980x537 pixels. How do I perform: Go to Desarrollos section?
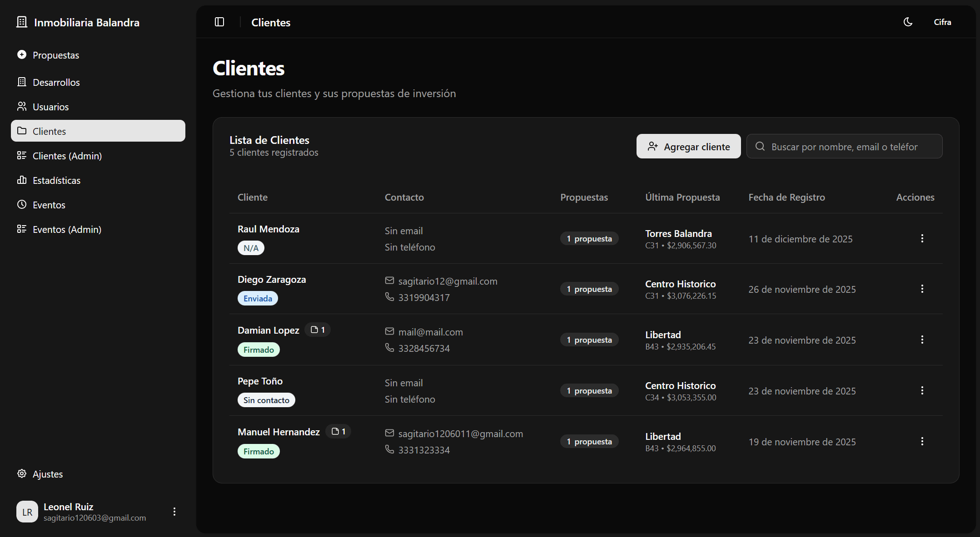tap(56, 83)
